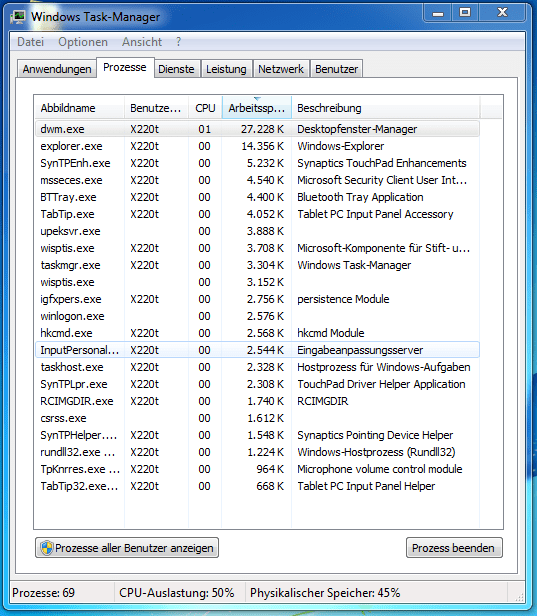Click Tablet PC Input Panel Helper text

366,486
